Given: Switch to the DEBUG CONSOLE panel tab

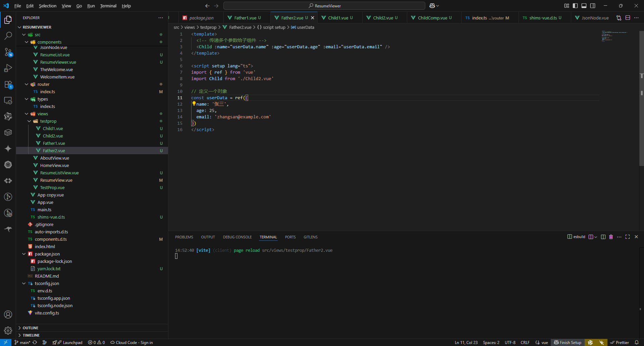Looking at the screenshot, I should [237, 237].
